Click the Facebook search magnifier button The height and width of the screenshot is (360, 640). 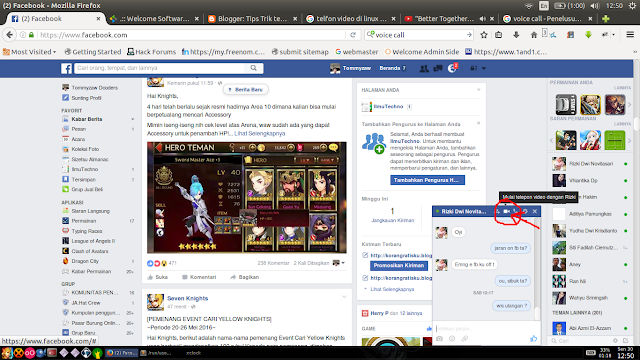pyautogui.click(x=253, y=68)
